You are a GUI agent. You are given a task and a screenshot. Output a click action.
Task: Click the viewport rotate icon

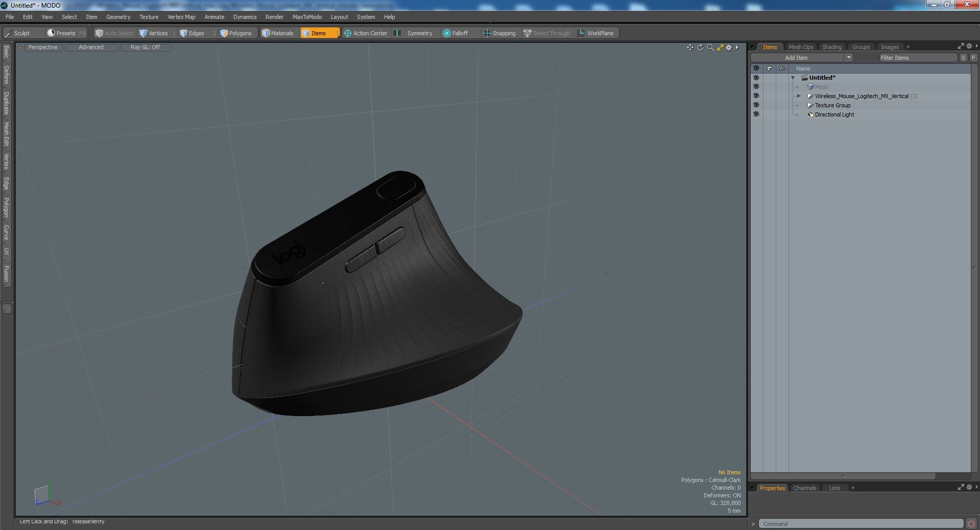700,48
